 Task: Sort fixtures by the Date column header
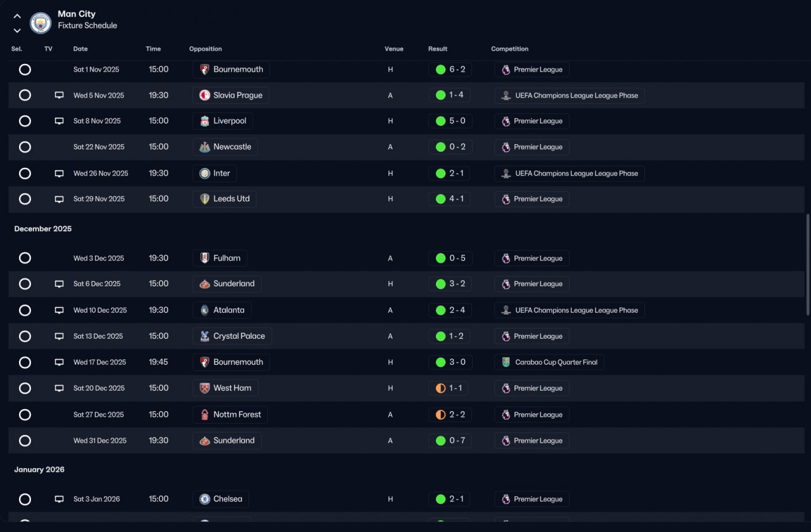click(80, 49)
